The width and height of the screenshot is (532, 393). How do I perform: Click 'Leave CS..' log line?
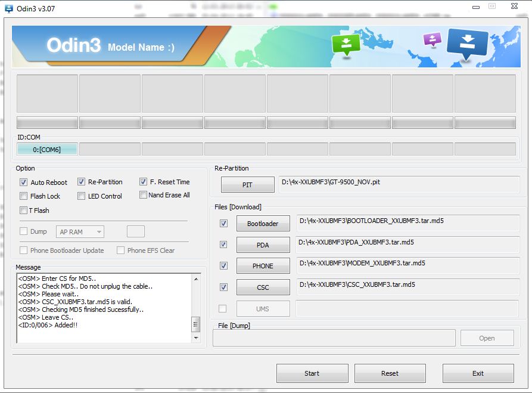[46, 317]
